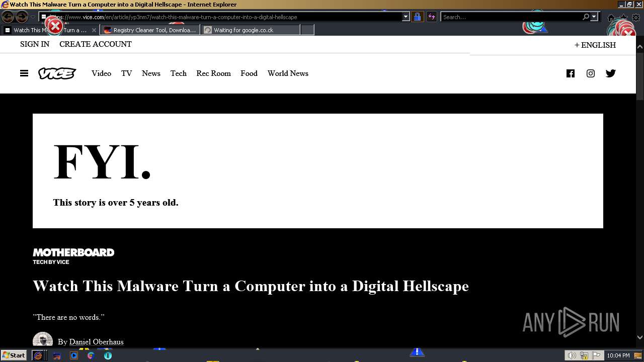
Task: Open the Action Center flag tray icon
Action: [x=597, y=355]
